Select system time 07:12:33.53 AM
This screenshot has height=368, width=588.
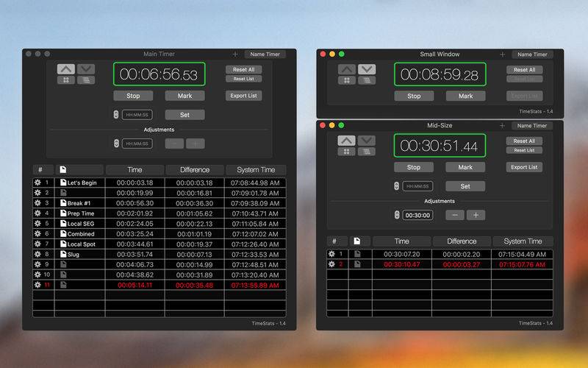point(255,254)
